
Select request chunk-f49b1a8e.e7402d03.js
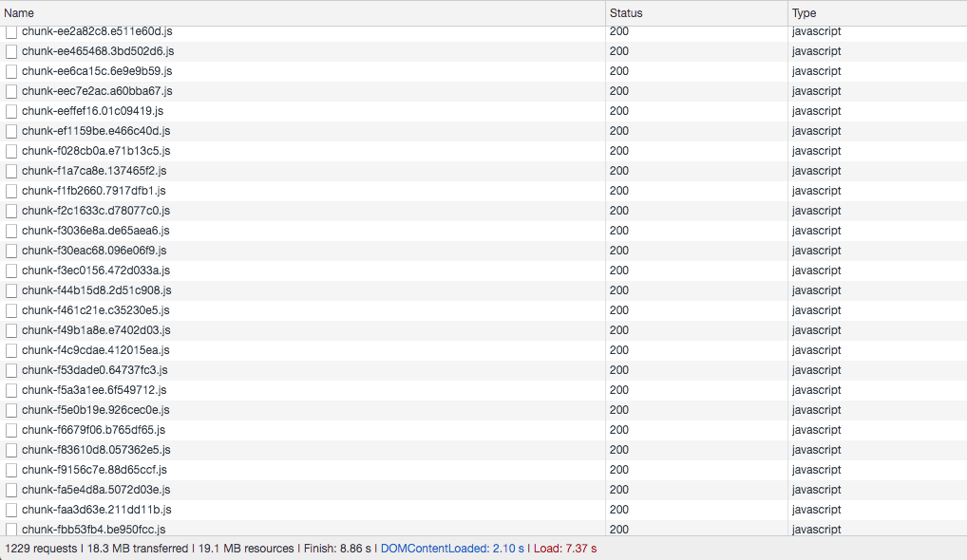tap(483, 330)
